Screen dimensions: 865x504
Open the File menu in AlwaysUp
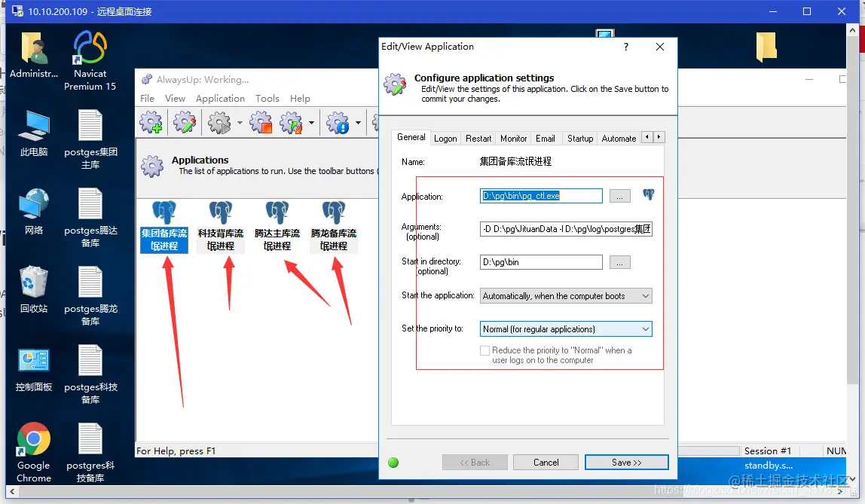point(147,98)
